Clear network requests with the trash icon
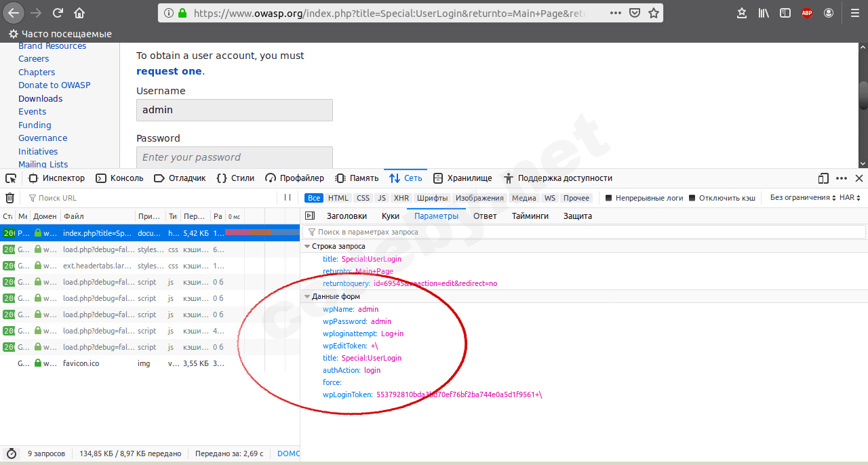The height and width of the screenshot is (465, 868). (x=10, y=198)
